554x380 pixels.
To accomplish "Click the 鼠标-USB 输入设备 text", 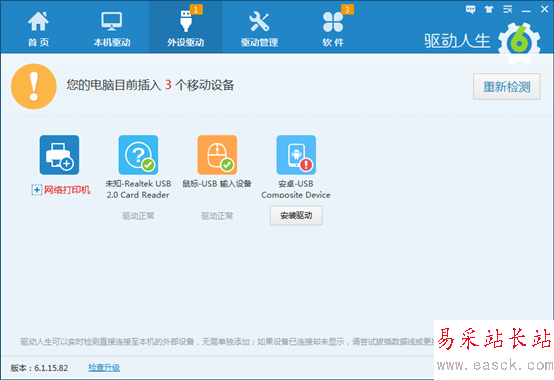I will pyautogui.click(x=217, y=184).
